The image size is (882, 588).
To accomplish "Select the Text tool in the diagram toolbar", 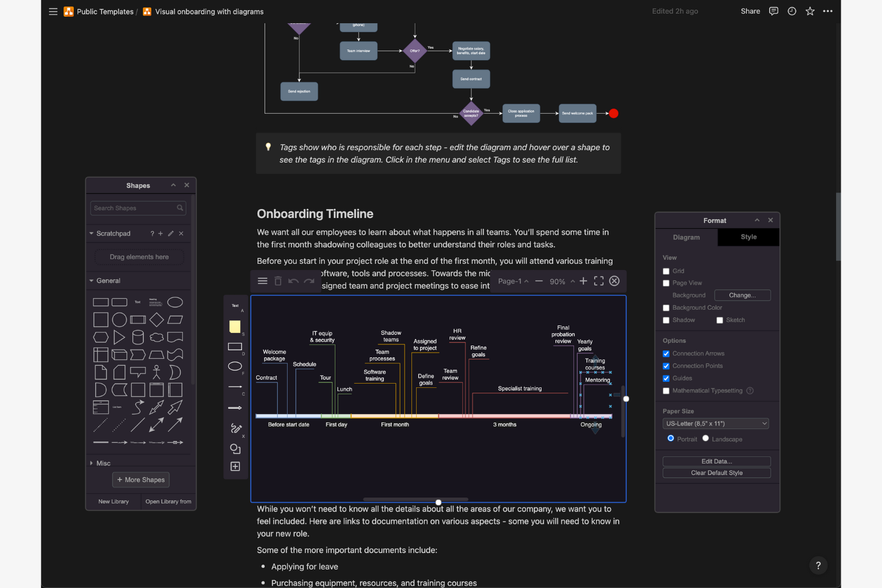I will coord(234,306).
